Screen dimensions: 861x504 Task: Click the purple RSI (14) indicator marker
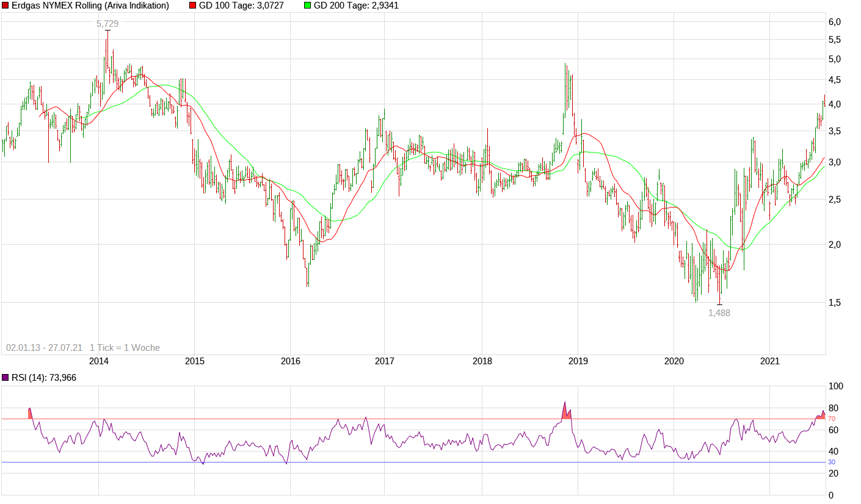[x=5, y=377]
